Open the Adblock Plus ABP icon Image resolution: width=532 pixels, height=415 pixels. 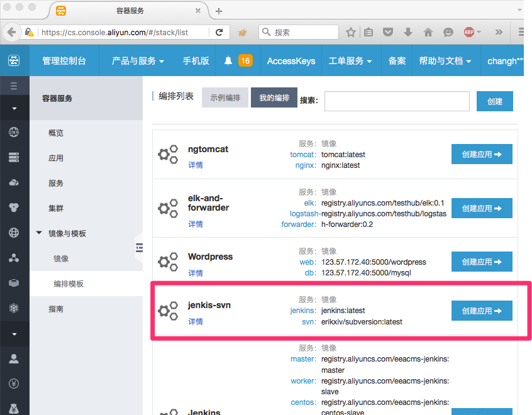coord(469,32)
